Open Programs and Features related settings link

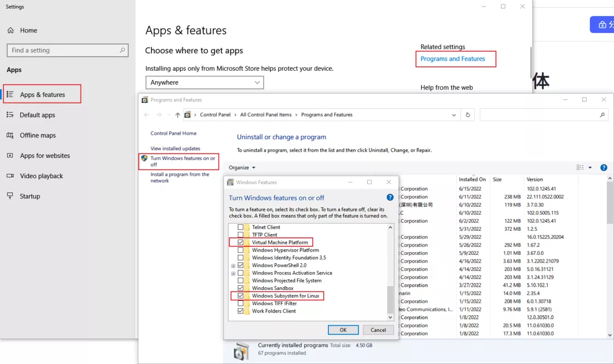453,59
